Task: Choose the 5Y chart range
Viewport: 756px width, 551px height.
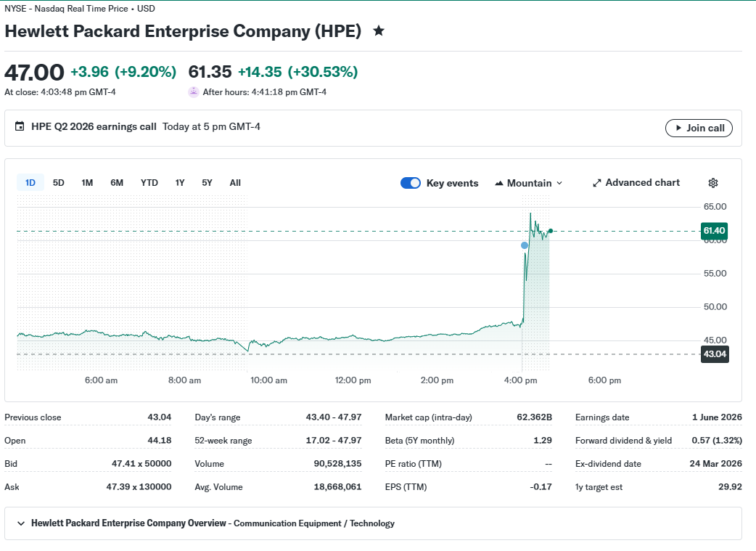Action: click(207, 183)
